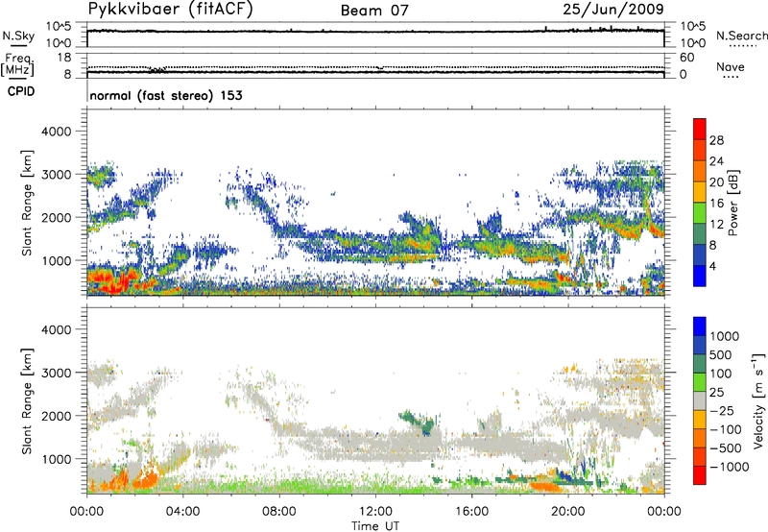Pick the light green 12–16 dB power colorbar segment
Viewport: 768px width, 532px height.
pos(700,213)
